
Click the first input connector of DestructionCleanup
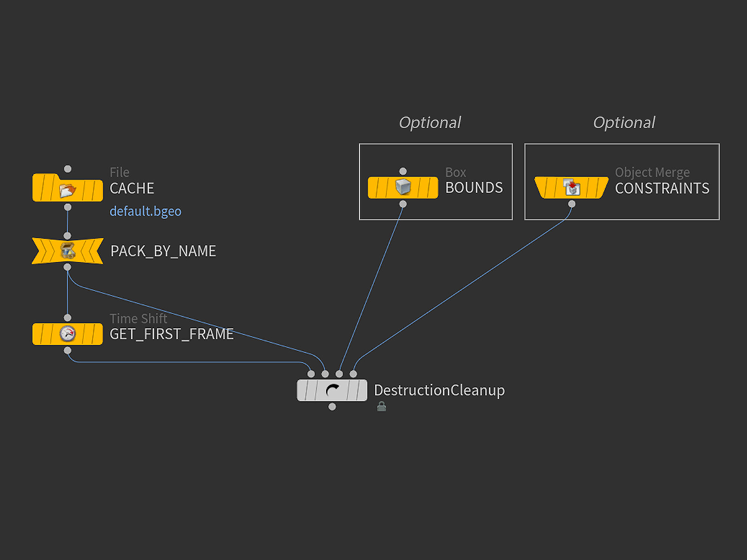tap(311, 374)
